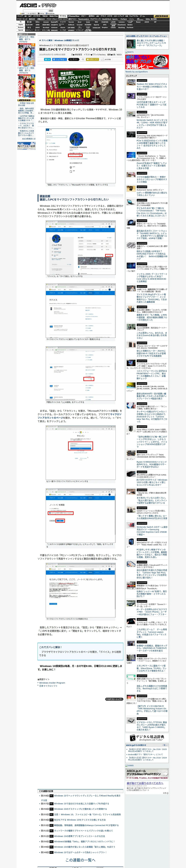Click the Xperia brand logo
The width and height of the screenshot is (186, 868).
[x=96, y=25]
